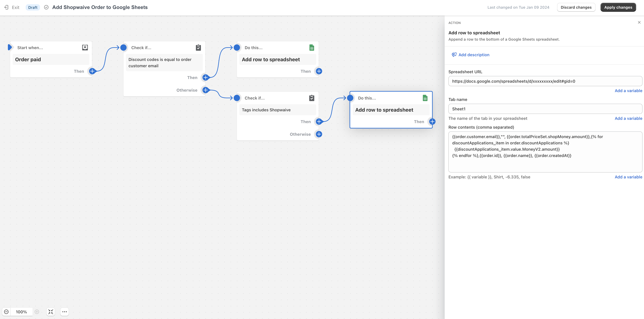
Task: Click the Then plus on the selected Add row action
Action: pyautogui.click(x=432, y=122)
